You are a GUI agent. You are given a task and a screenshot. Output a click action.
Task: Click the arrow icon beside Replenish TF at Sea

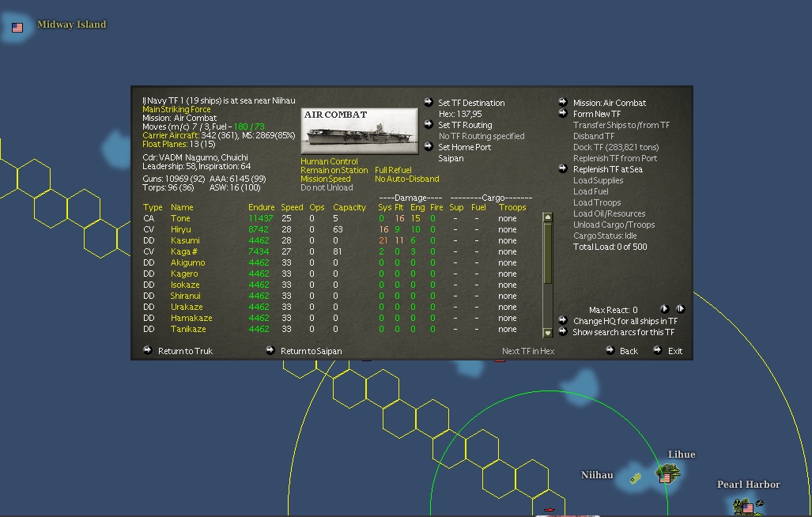[563, 168]
